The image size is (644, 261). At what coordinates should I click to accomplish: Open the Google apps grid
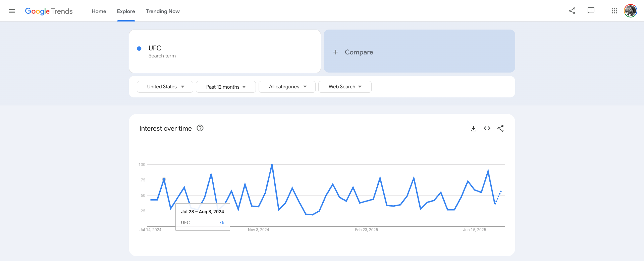(x=614, y=11)
